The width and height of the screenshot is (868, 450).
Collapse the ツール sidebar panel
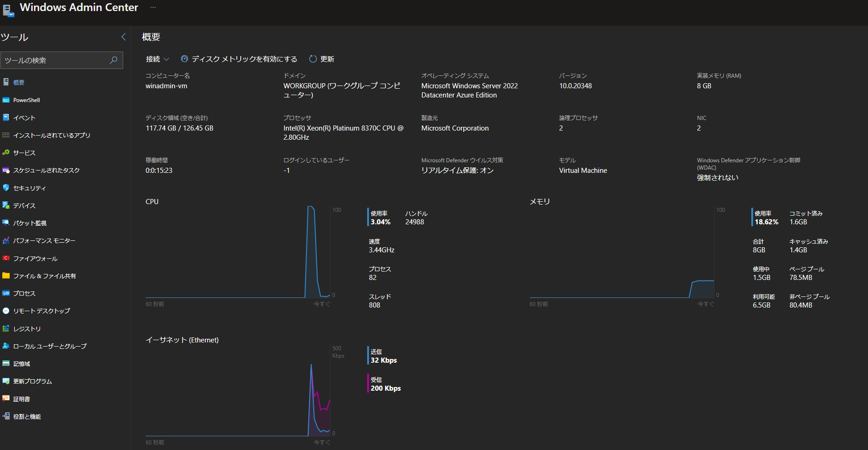tap(123, 37)
